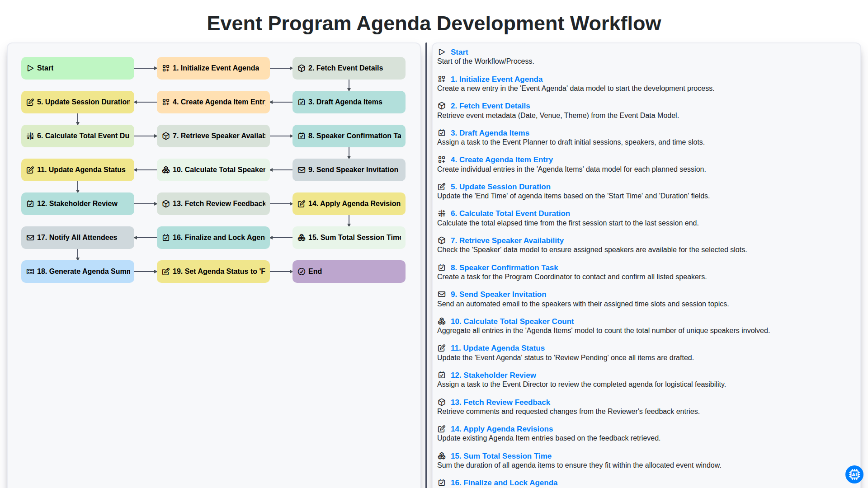Click the envelope icon beside list item 9
868x488 pixels.
point(442,294)
